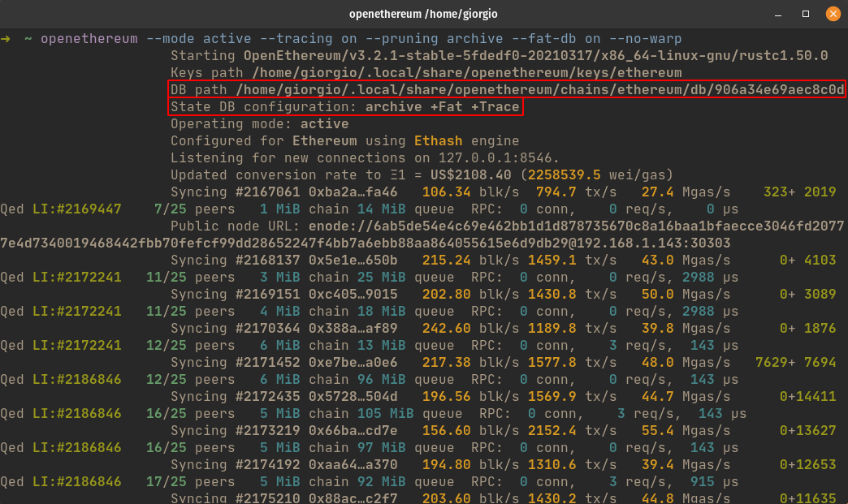Click the '215.24' blk/s value
The image size is (848, 504).
pyautogui.click(x=446, y=260)
